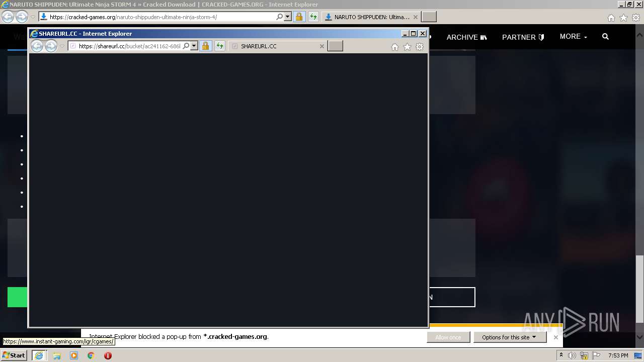644x362 pixels.
Task: Click shareurl.cc address field
Action: (x=129, y=46)
